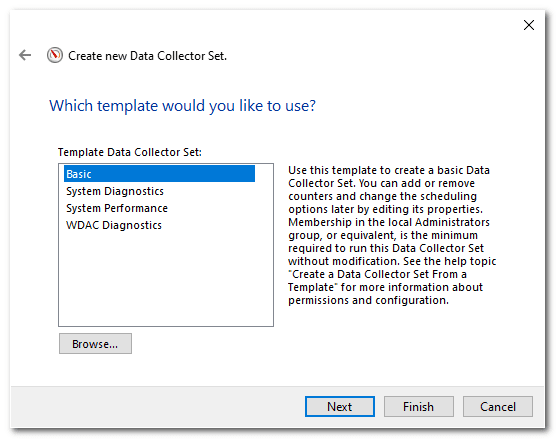Cancel the Data Collector Set wizard

[x=497, y=406]
